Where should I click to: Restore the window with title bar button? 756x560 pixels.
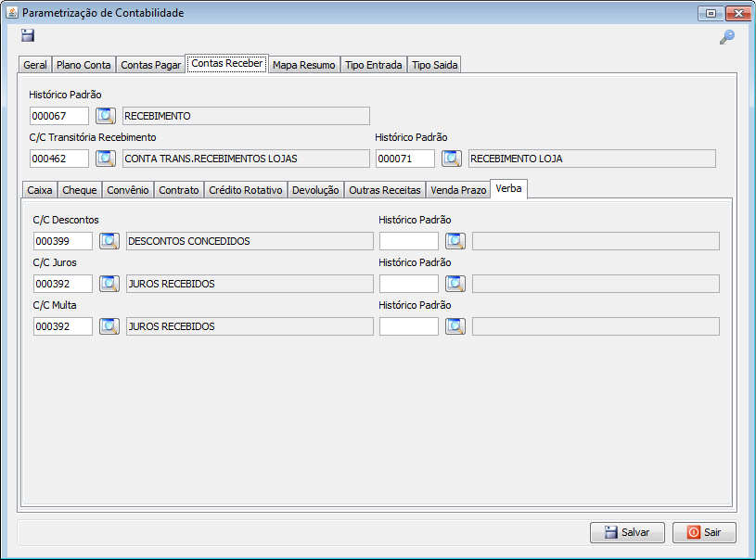pyautogui.click(x=711, y=13)
